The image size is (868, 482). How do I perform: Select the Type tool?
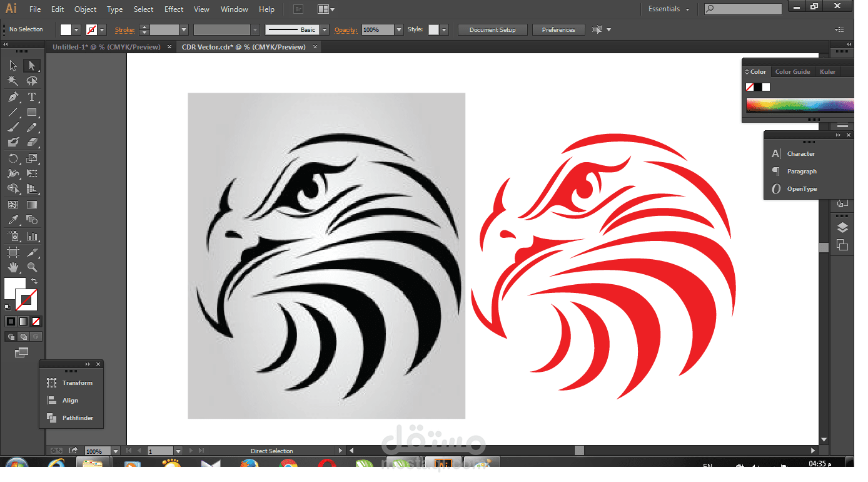(32, 97)
